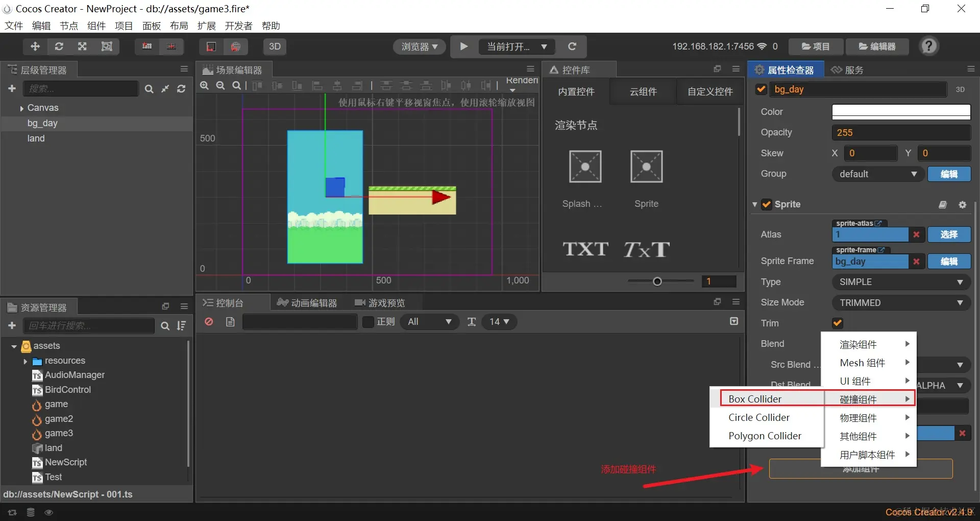Click the Group 编辑 button
980x521 pixels.
click(x=949, y=174)
